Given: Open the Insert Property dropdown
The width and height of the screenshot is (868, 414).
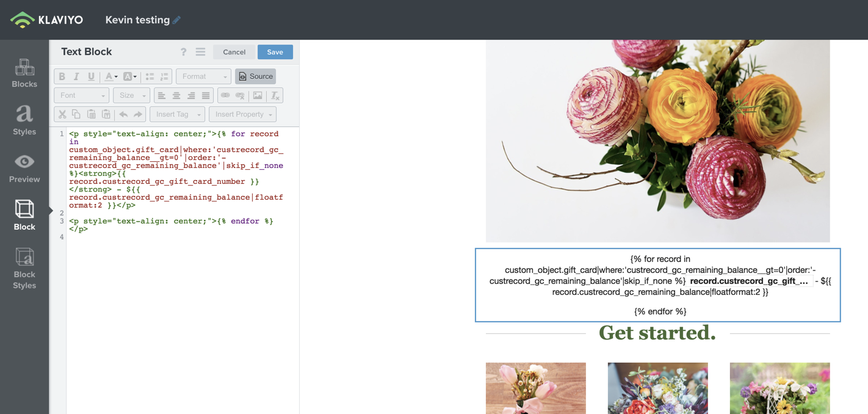Looking at the screenshot, I should [x=242, y=114].
